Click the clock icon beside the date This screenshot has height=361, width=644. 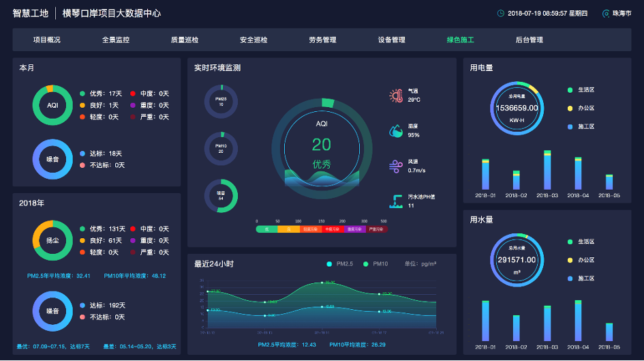501,14
